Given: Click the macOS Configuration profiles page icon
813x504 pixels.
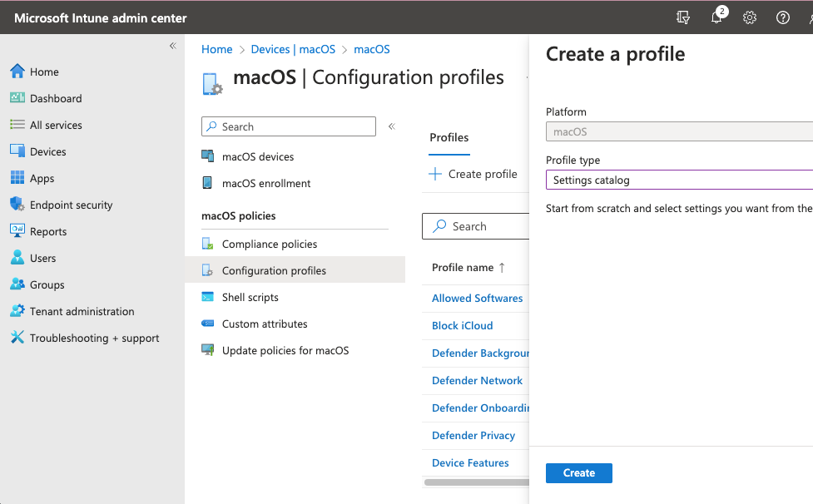Looking at the screenshot, I should pos(212,85).
